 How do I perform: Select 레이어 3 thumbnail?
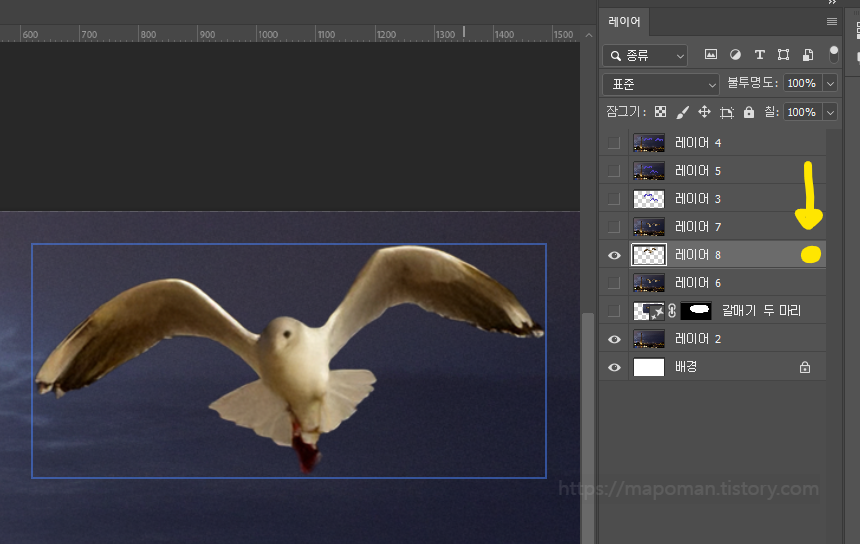point(649,199)
